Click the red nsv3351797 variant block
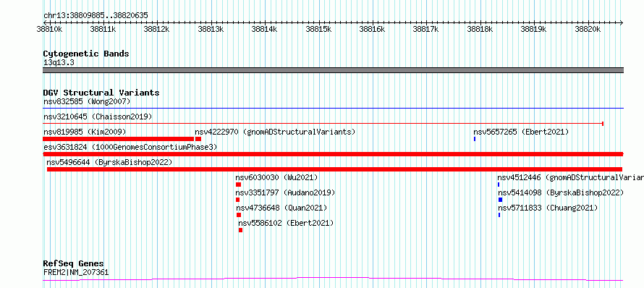 point(237,200)
